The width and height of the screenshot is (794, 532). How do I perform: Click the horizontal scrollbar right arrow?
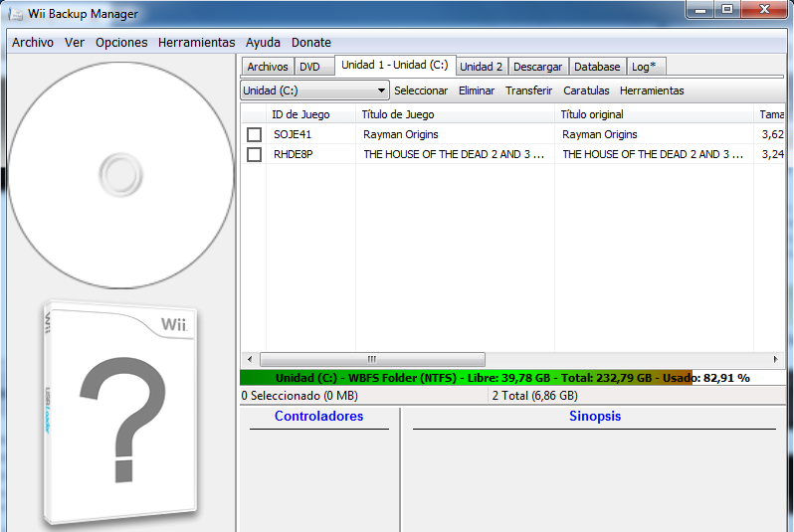776,359
